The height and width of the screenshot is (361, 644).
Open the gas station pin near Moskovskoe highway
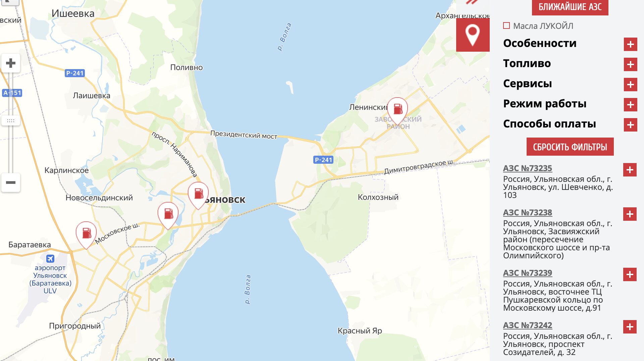[168, 215]
